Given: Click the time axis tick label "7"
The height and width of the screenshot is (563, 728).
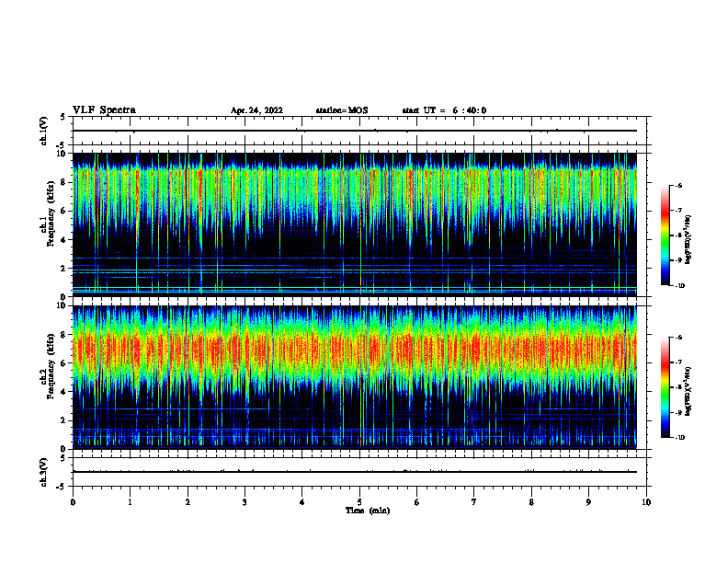Looking at the screenshot, I should tap(474, 502).
